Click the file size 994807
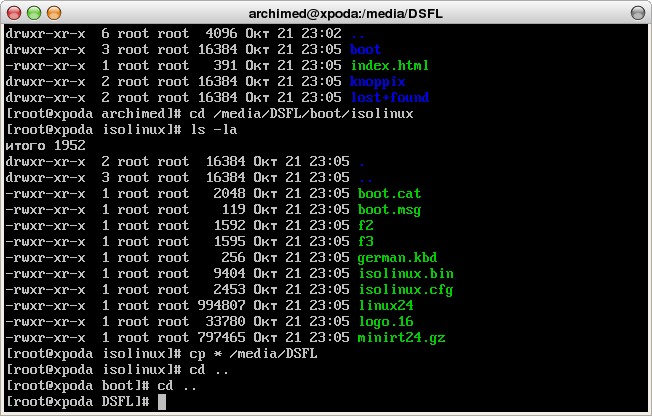The image size is (652, 416). [222, 306]
